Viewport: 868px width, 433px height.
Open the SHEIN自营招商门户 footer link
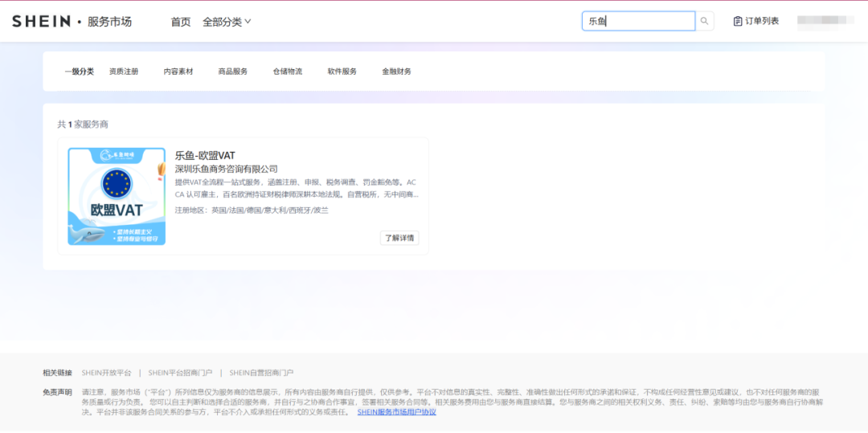coord(261,373)
